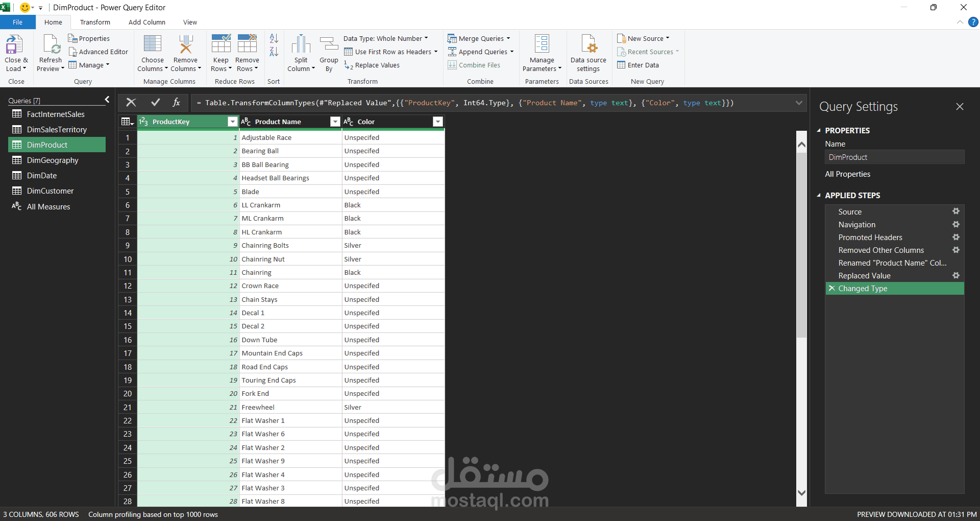Collapse the Queries pane
The width and height of the screenshot is (980, 521).
coord(107,100)
